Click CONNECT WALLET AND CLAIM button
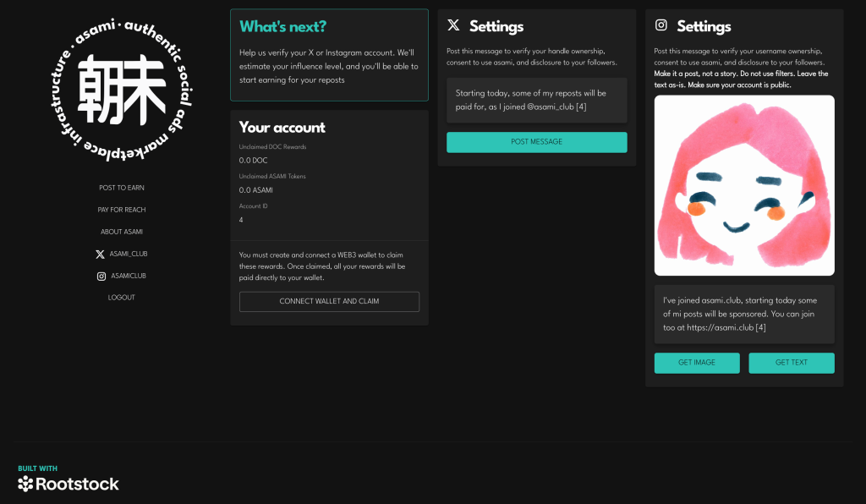Viewport: 866px width, 504px height. coord(329,301)
